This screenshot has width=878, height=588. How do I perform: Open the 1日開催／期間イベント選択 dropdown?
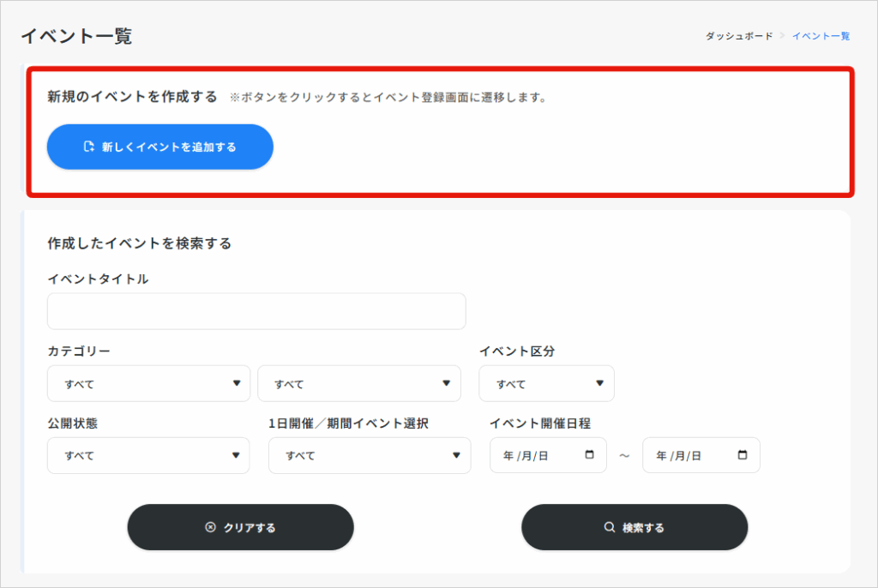coord(369,455)
